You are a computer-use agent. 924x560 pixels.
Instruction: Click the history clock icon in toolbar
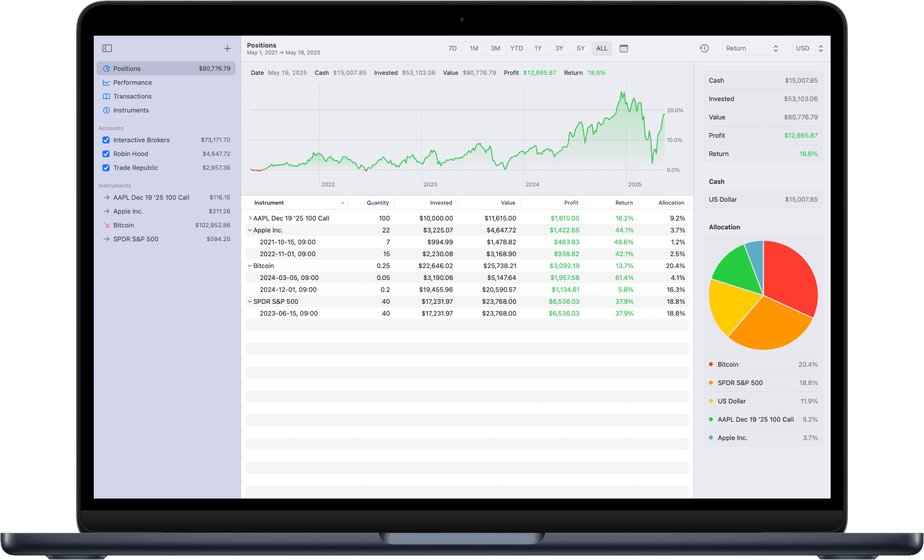[705, 48]
